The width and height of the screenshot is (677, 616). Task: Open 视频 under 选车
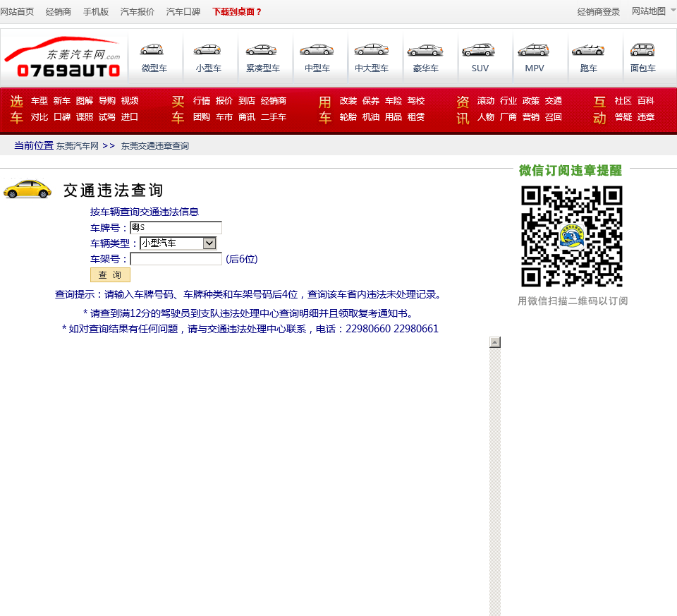coord(130,101)
